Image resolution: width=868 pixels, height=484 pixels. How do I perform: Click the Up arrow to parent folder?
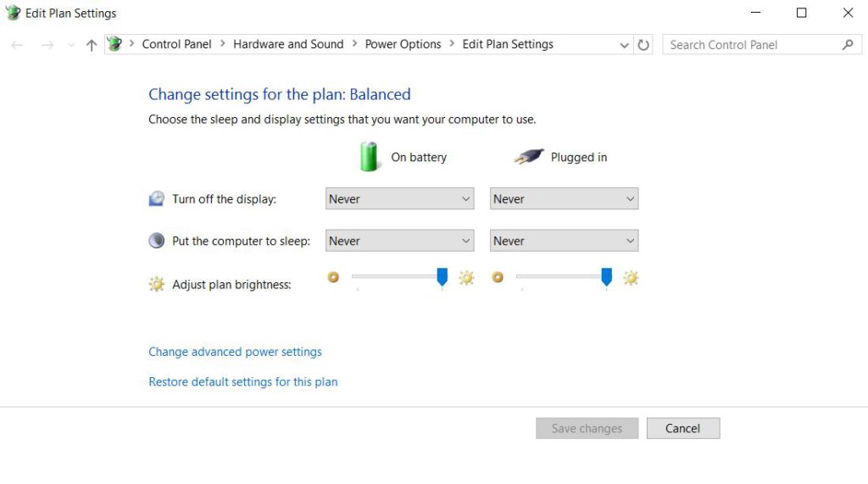coord(92,45)
